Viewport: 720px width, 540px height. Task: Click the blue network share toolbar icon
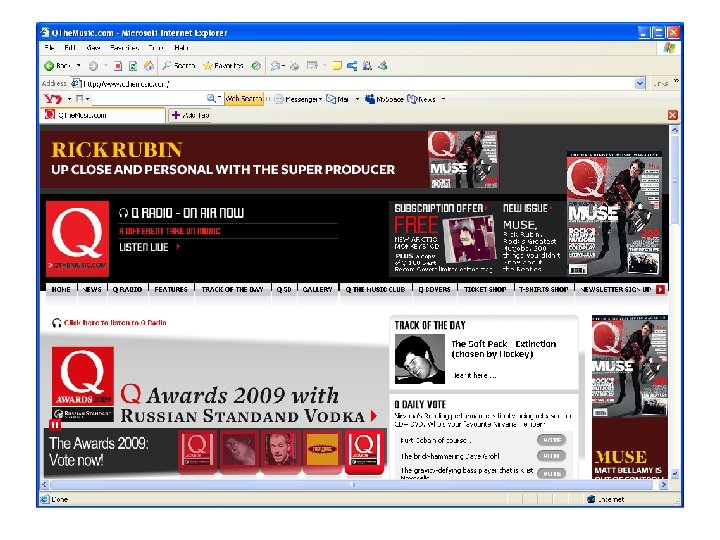click(352, 66)
